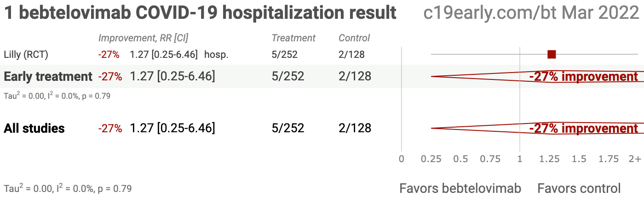Click the 0.25 axis tick label
This screenshot has height=197, width=644.
[431, 159]
